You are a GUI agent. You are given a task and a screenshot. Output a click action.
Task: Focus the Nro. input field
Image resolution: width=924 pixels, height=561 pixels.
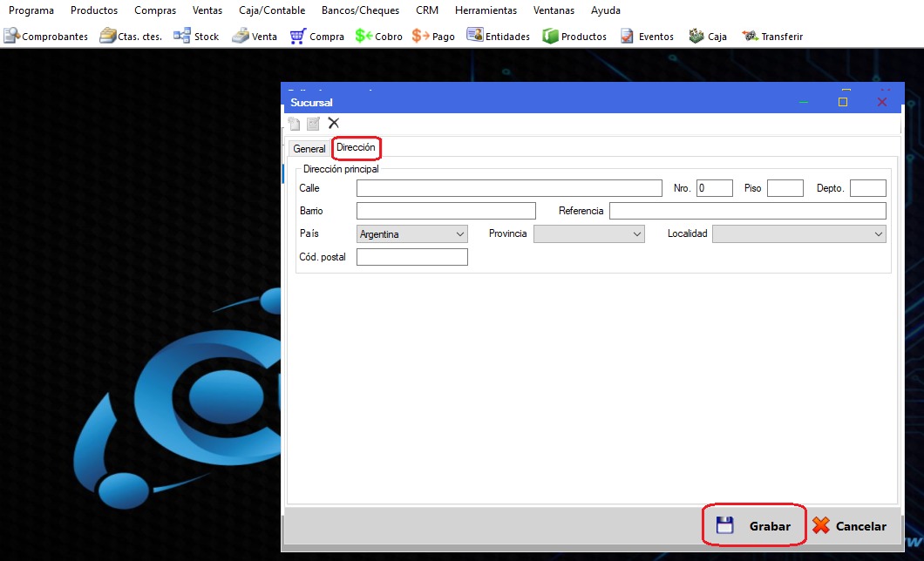715,188
